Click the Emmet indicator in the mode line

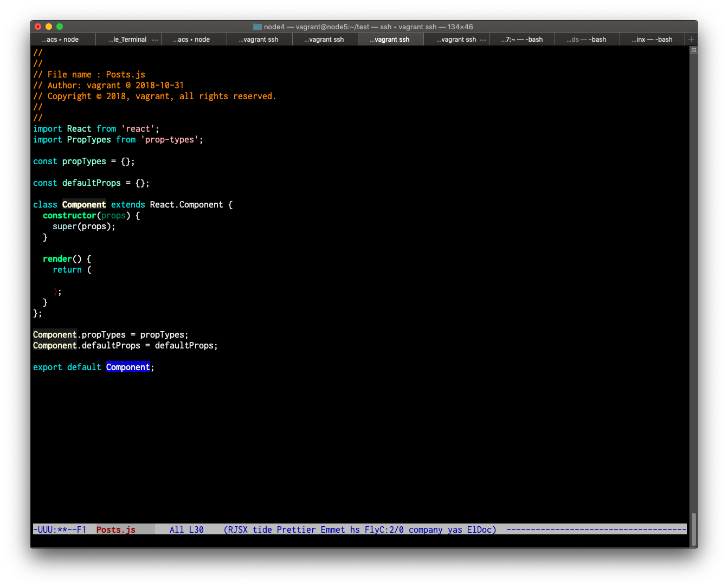tap(332, 529)
